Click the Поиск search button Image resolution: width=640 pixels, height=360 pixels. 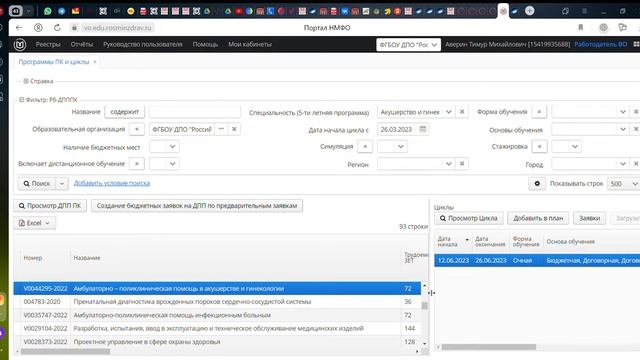37,184
